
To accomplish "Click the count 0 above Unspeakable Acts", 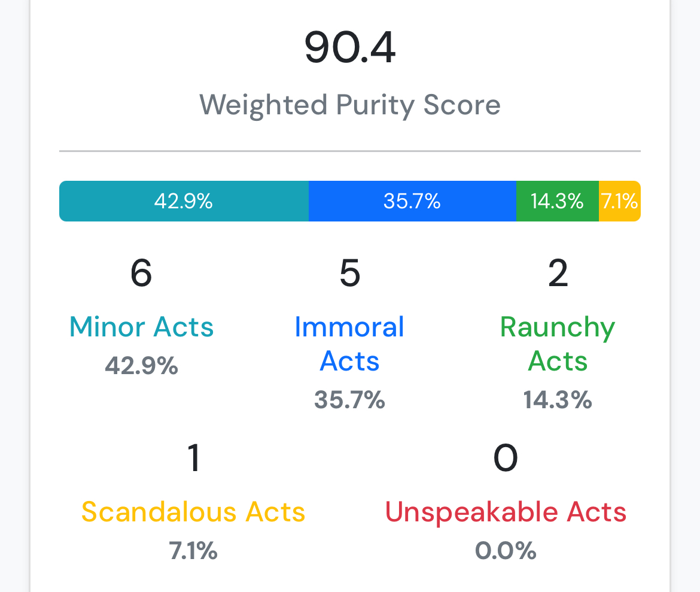I will tap(506, 458).
